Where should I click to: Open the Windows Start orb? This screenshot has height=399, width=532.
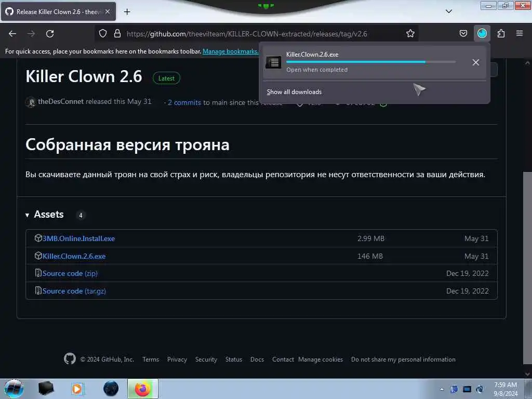click(13, 389)
